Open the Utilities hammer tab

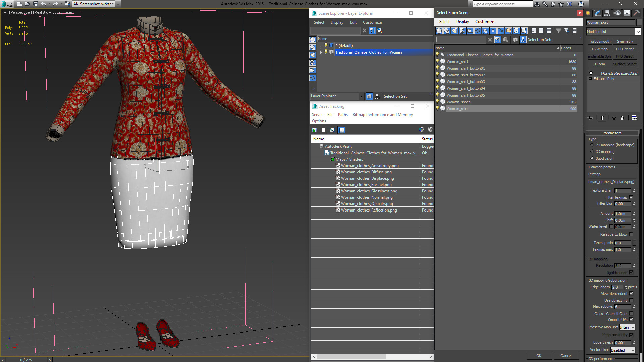636,13
